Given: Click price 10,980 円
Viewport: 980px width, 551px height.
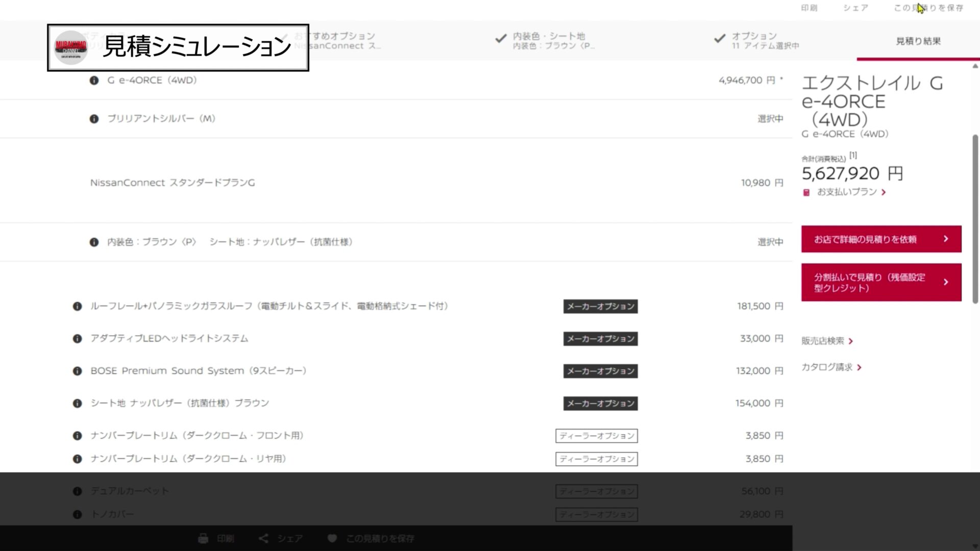Looking at the screenshot, I should (762, 183).
